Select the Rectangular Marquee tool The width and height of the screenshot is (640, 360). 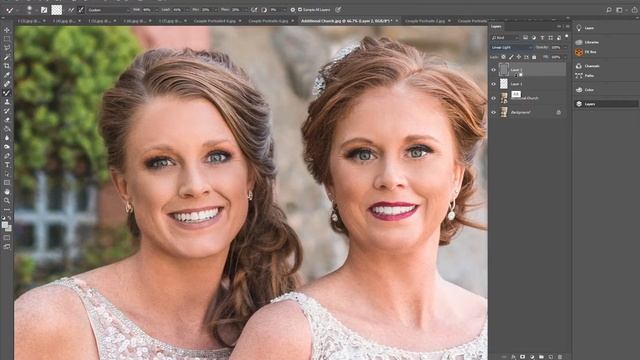click(7, 39)
